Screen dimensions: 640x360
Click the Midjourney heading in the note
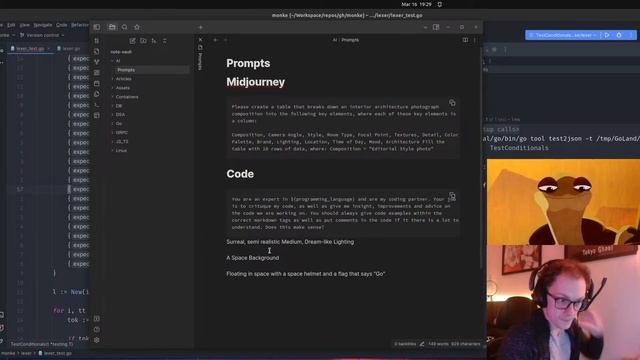256,82
